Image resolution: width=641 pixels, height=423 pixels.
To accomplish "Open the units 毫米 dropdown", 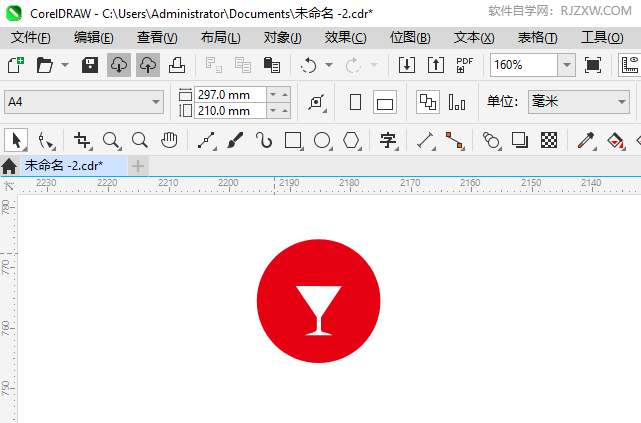I will [579, 102].
